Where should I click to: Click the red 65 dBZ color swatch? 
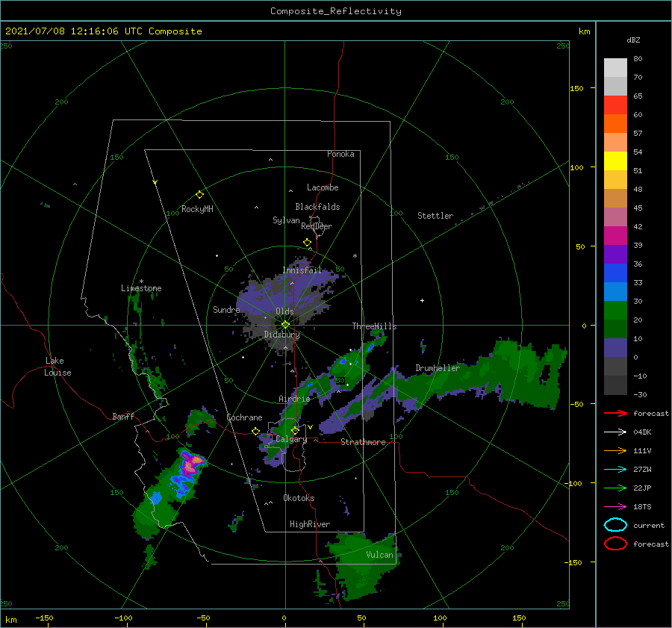(x=615, y=105)
